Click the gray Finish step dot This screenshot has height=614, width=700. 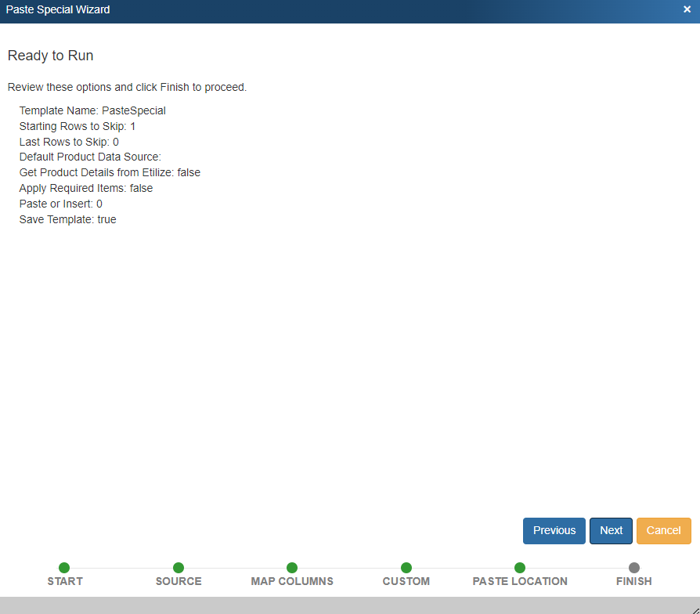pyautogui.click(x=634, y=568)
